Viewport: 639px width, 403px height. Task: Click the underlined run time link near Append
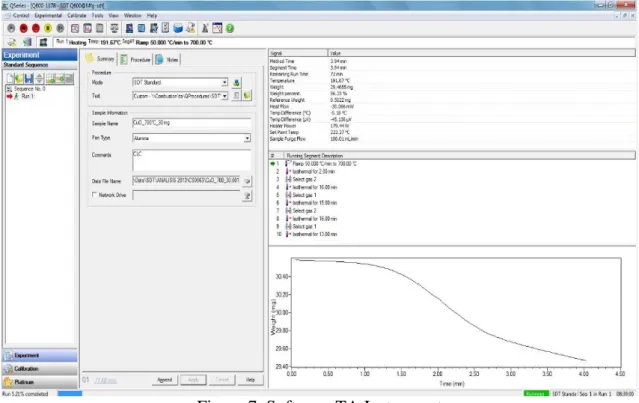[106, 381]
